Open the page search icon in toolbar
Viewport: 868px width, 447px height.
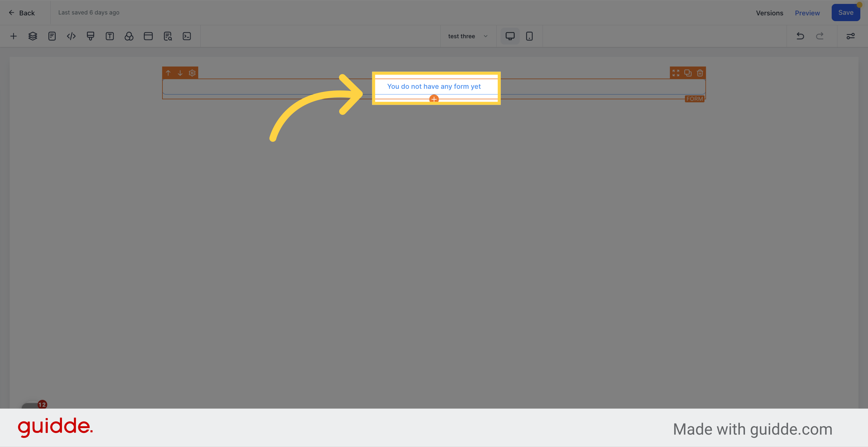click(x=168, y=36)
